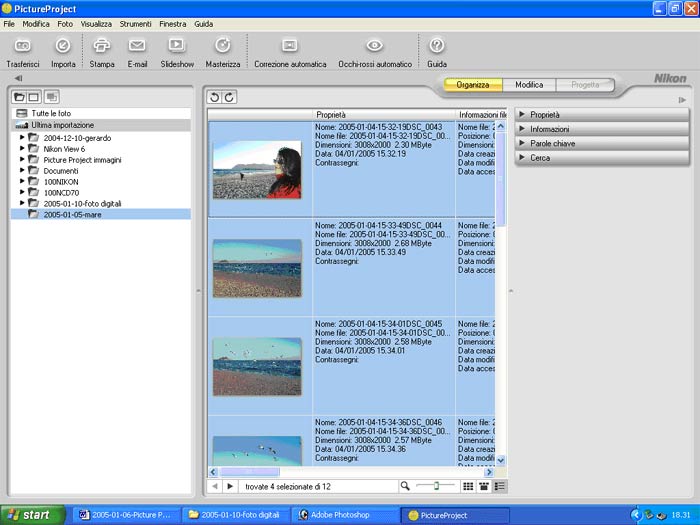Click the photo list vertical scroll down arrow
700x525 pixels.
500,460
